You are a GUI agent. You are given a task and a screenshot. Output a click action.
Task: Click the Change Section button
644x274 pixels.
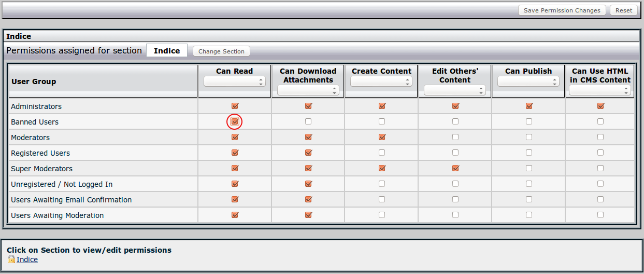(x=221, y=51)
